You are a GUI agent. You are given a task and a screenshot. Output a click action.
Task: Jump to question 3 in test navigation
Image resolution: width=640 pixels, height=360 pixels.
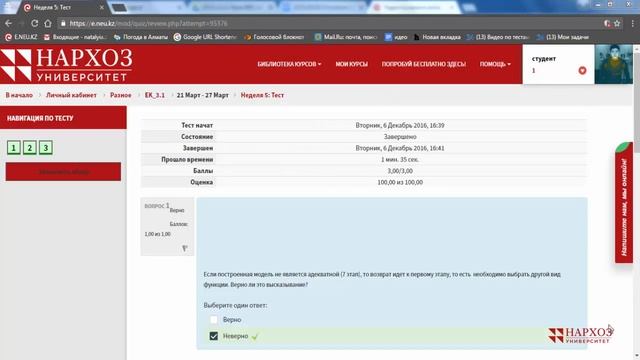46,148
